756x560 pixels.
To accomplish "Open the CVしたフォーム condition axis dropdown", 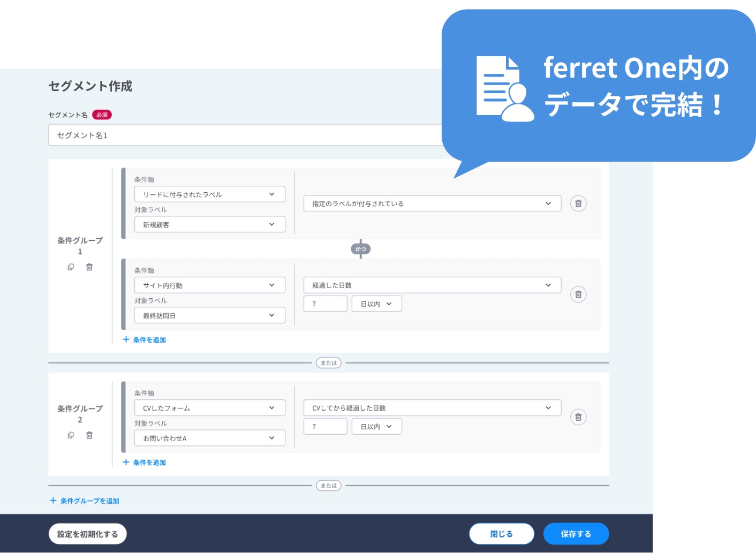I will [x=209, y=408].
